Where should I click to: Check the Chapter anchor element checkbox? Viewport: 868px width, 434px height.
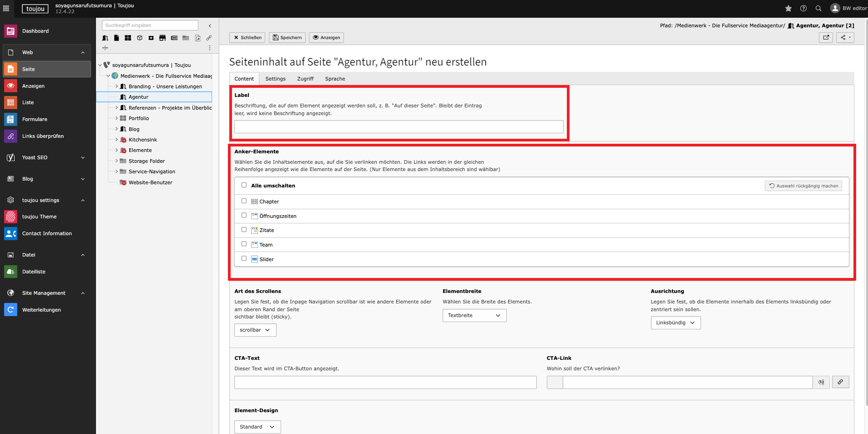pyautogui.click(x=244, y=201)
